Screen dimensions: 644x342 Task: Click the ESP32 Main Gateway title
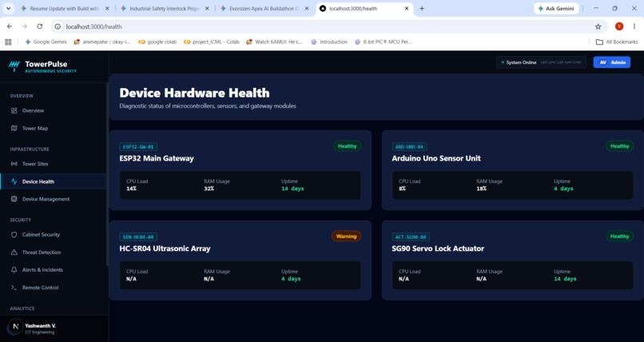click(157, 158)
